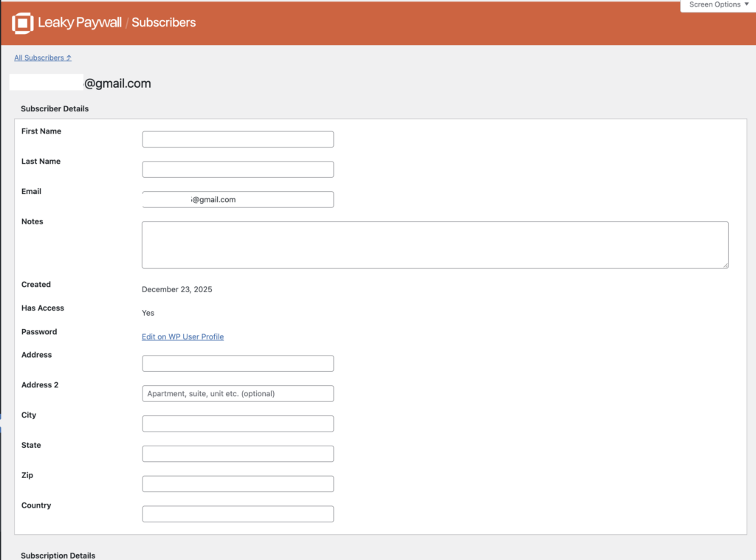
Task: Click inside the Notes text area
Action: tap(435, 244)
